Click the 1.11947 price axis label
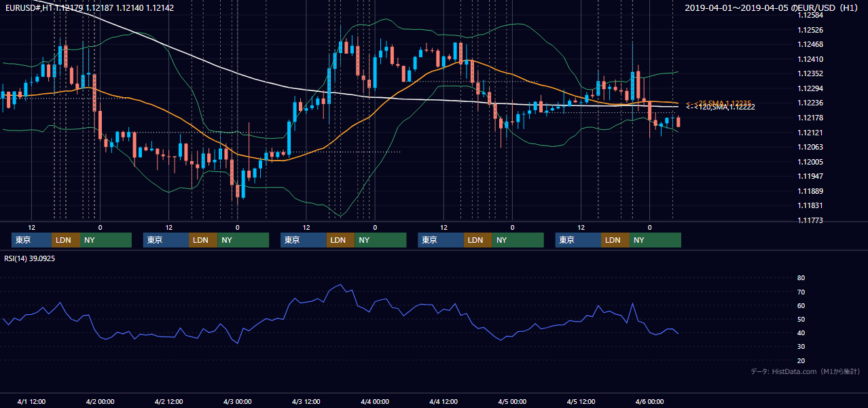The height and width of the screenshot is (408, 868). 810,176
